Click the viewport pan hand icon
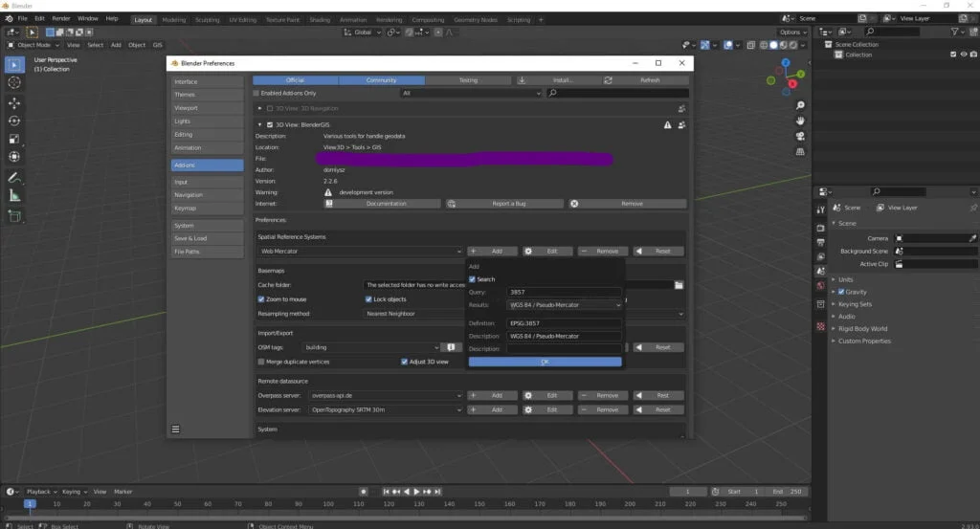 point(800,121)
